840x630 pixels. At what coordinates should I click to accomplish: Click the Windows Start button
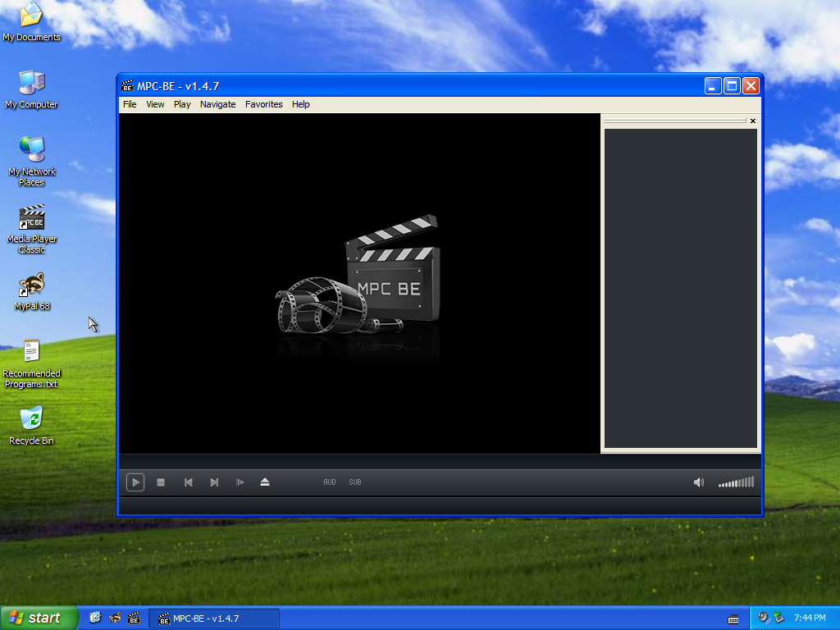tap(39, 618)
